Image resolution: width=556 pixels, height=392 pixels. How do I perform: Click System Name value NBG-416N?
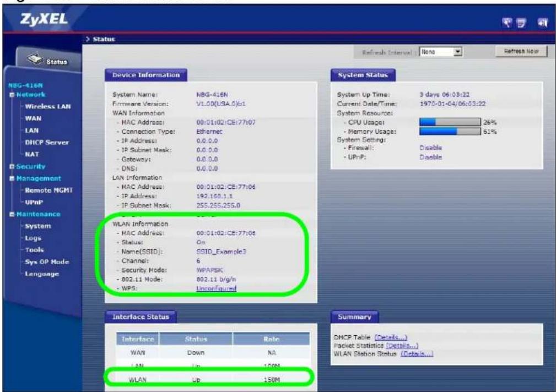pyautogui.click(x=212, y=95)
